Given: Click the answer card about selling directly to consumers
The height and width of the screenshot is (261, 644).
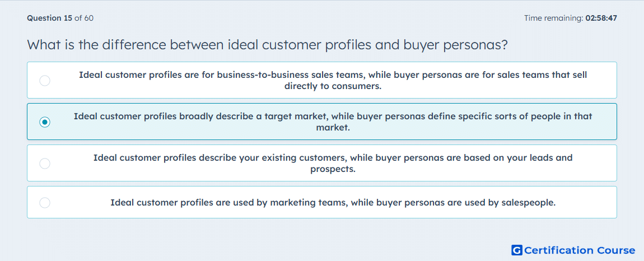Looking at the screenshot, I should pyautogui.click(x=322, y=80).
